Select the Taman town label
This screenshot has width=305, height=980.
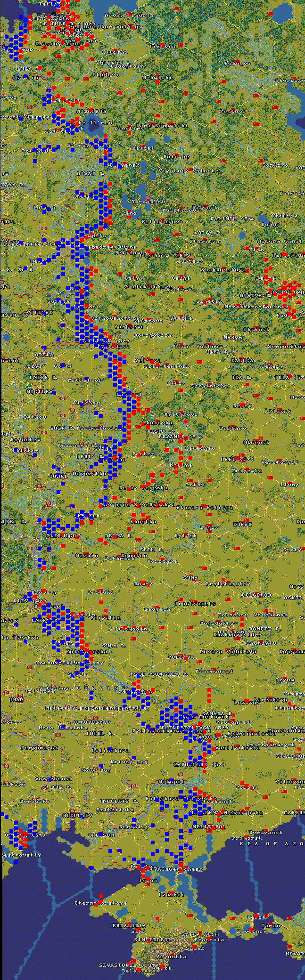pyautogui.click(x=271, y=925)
